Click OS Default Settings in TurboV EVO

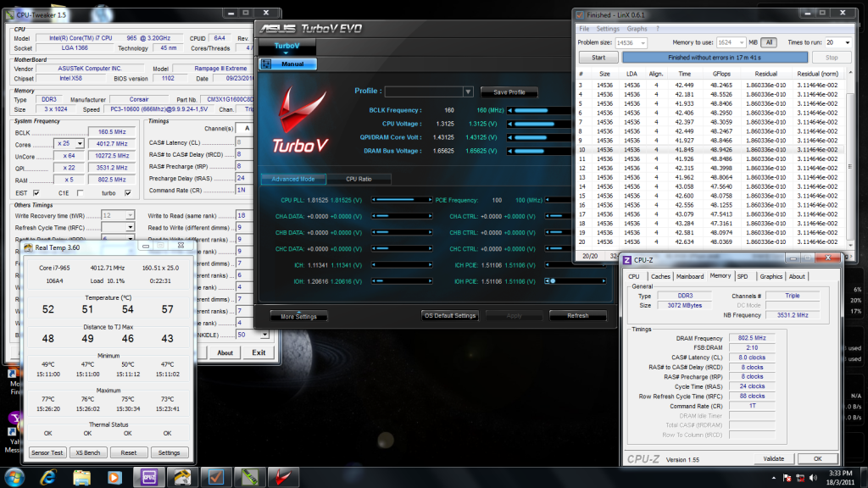(449, 316)
